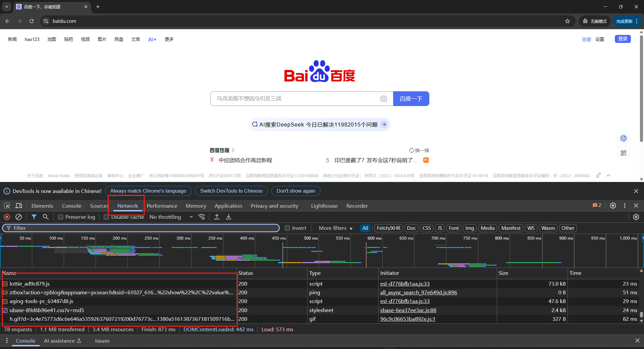
Task: View site information icon in address bar
Action: coord(46,21)
